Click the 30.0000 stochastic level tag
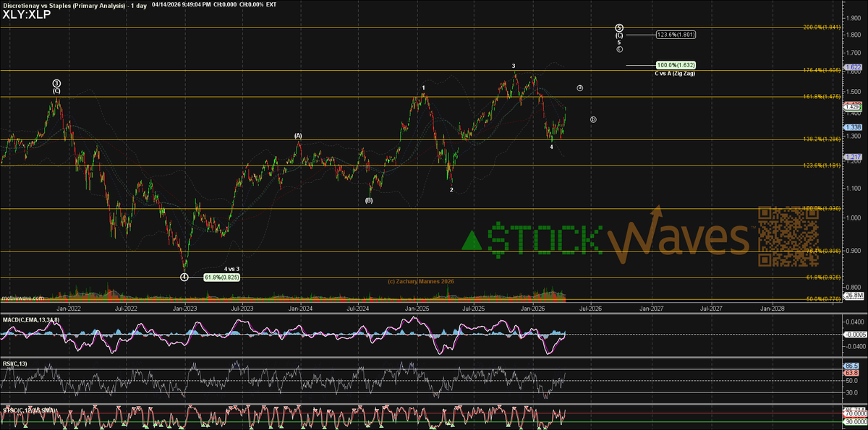 (854, 422)
